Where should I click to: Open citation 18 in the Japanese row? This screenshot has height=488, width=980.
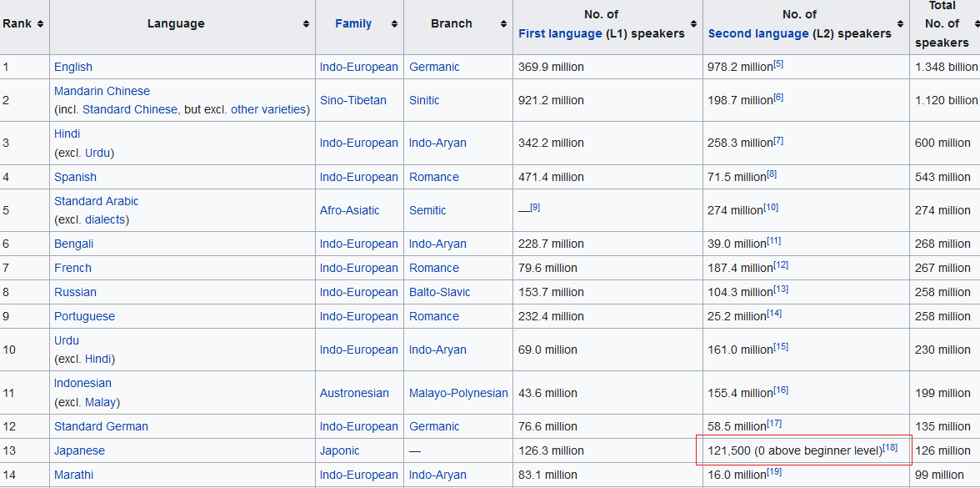point(890,448)
